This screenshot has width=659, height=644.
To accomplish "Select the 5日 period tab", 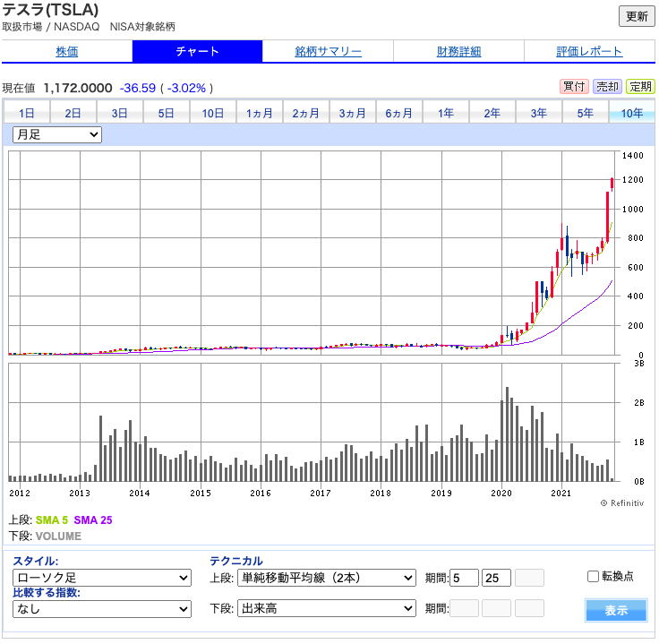I will point(167,113).
